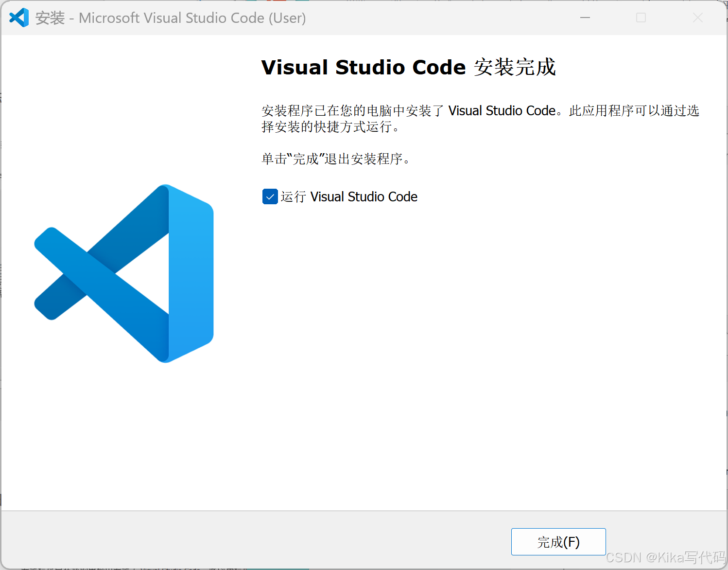Viewport: 728px width, 570px height.
Task: Click the checkmark inside the blue checkbox
Action: (x=270, y=196)
